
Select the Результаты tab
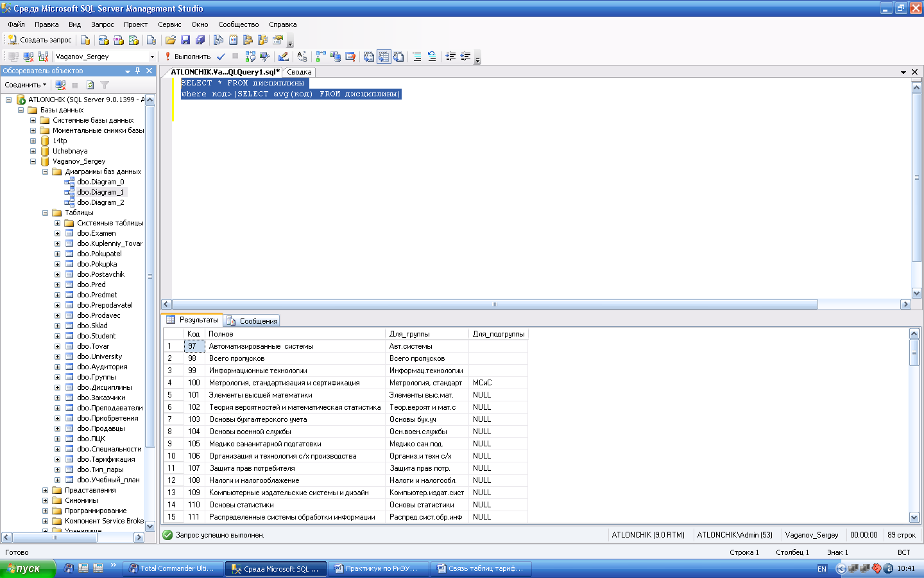193,320
